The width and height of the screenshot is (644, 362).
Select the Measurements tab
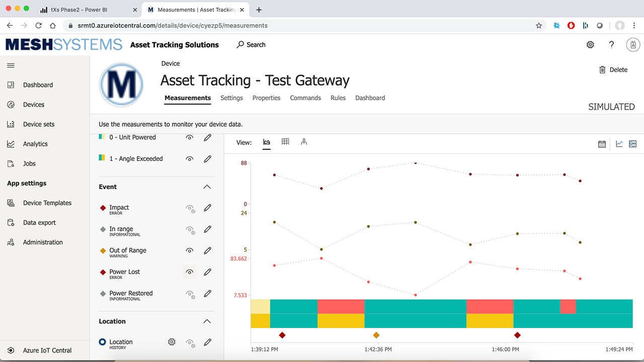188,98
